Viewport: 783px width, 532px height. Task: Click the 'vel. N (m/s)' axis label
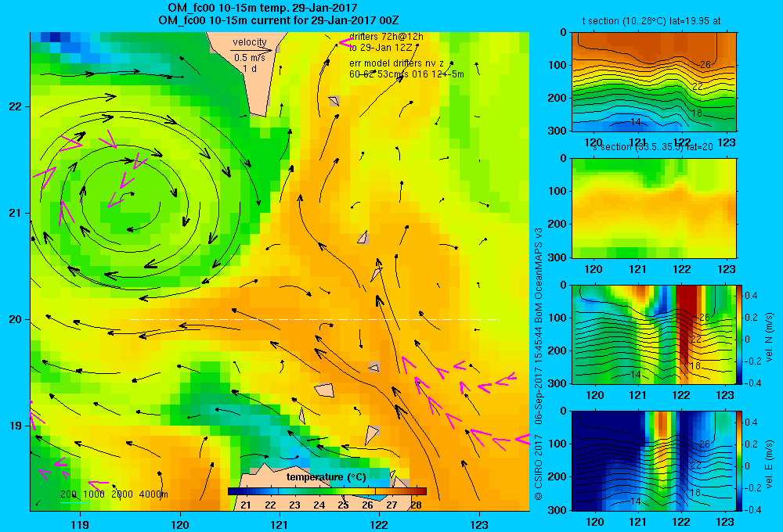[x=769, y=337]
